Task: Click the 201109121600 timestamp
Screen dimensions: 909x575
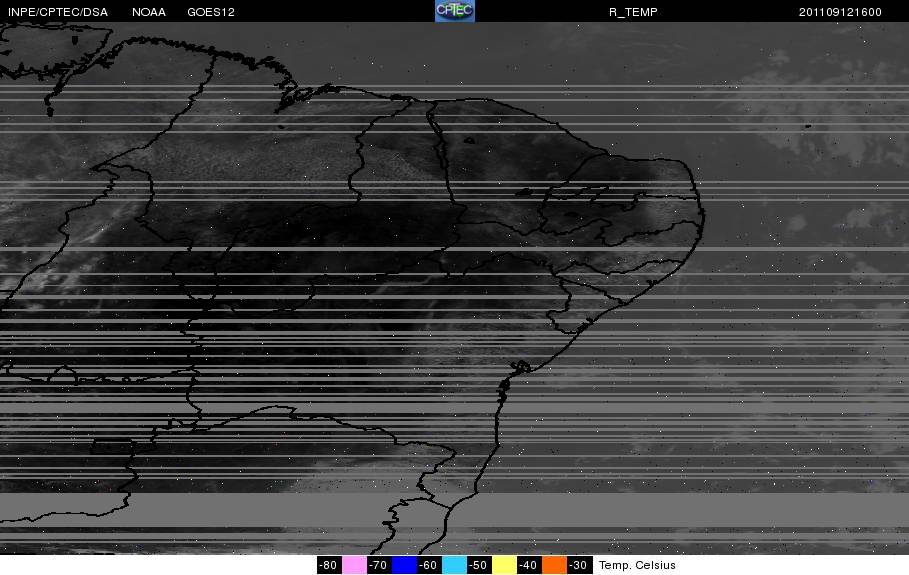Action: (840, 12)
